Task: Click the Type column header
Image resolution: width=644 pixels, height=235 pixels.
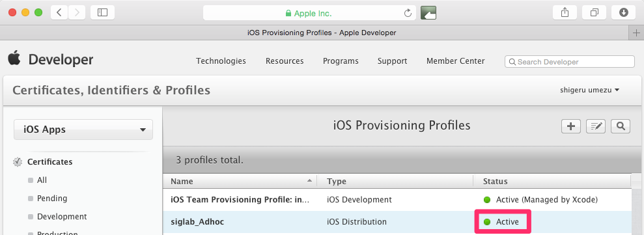Action: pos(395,181)
